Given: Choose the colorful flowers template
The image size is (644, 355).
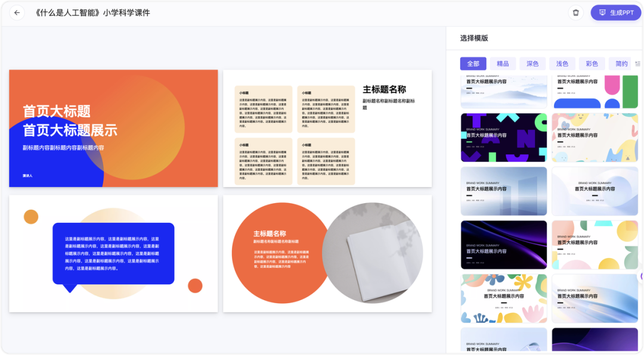Looking at the screenshot, I should [504, 298].
